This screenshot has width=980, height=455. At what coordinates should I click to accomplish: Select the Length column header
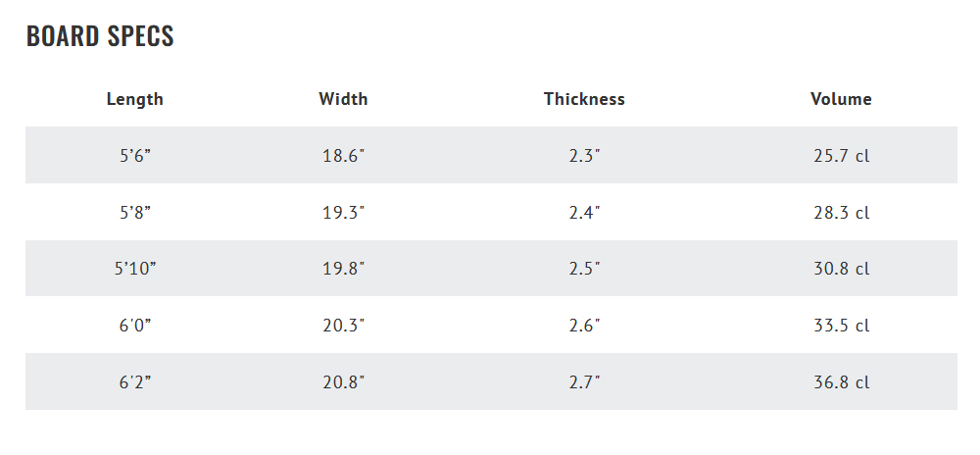point(135,99)
